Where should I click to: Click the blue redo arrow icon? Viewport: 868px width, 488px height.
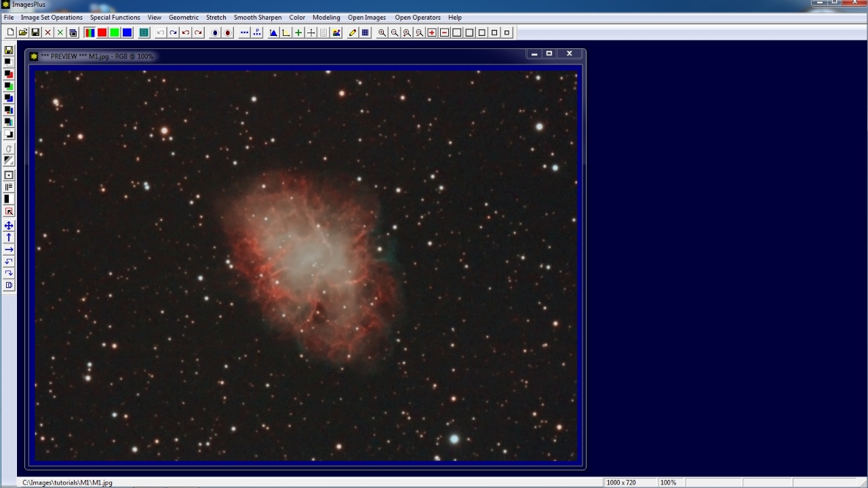[173, 33]
